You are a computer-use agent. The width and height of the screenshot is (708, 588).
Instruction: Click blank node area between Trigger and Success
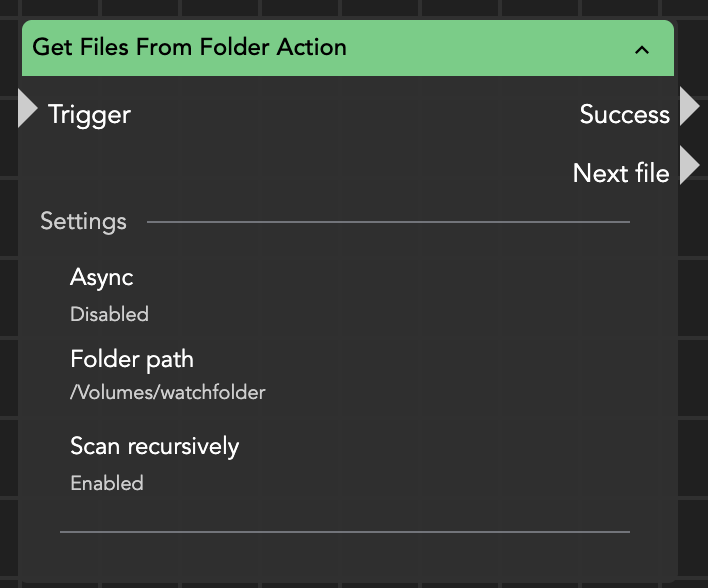click(x=350, y=115)
